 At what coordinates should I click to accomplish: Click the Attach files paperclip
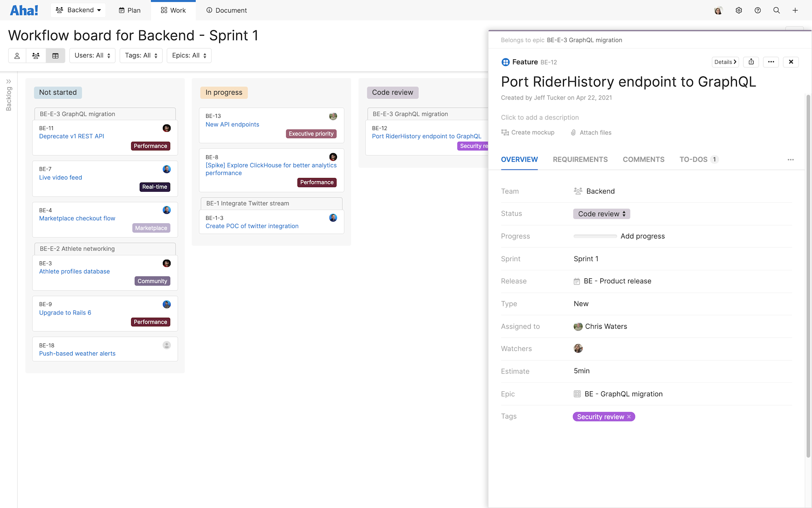pyautogui.click(x=573, y=132)
